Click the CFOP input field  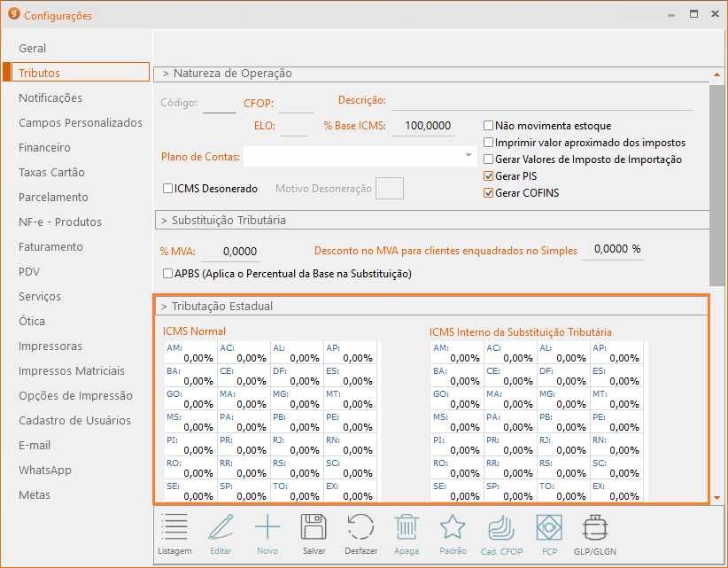click(x=296, y=104)
